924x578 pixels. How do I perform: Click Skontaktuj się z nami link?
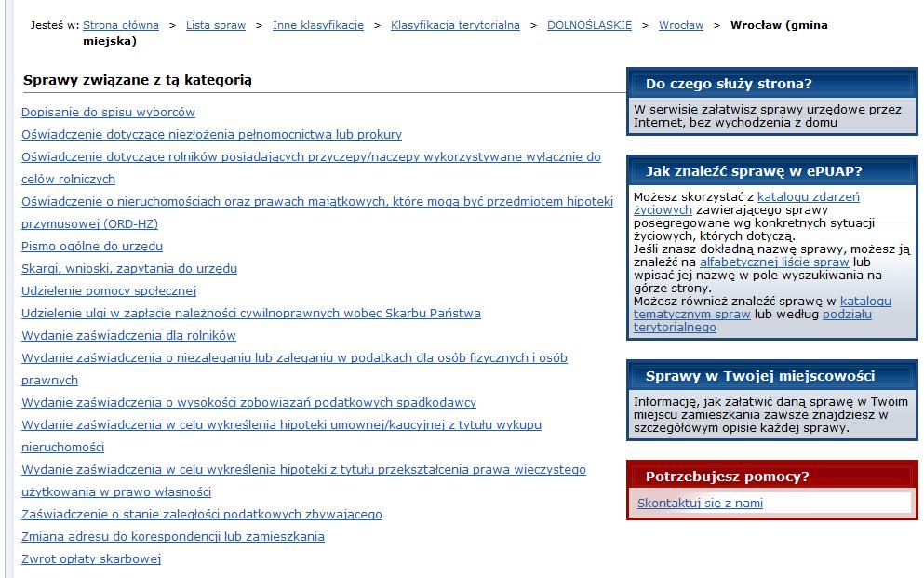coord(700,504)
